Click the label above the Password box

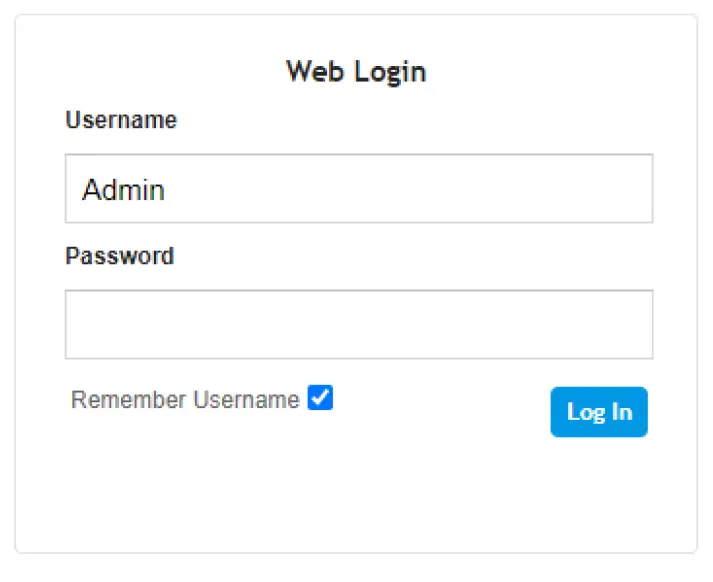(x=119, y=256)
